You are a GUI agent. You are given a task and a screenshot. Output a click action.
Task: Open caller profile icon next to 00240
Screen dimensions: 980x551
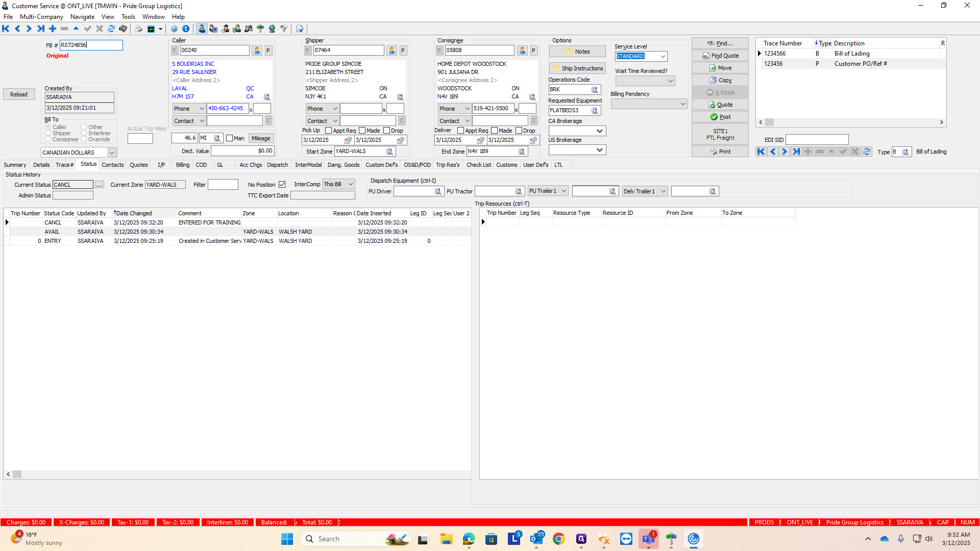[x=257, y=51]
